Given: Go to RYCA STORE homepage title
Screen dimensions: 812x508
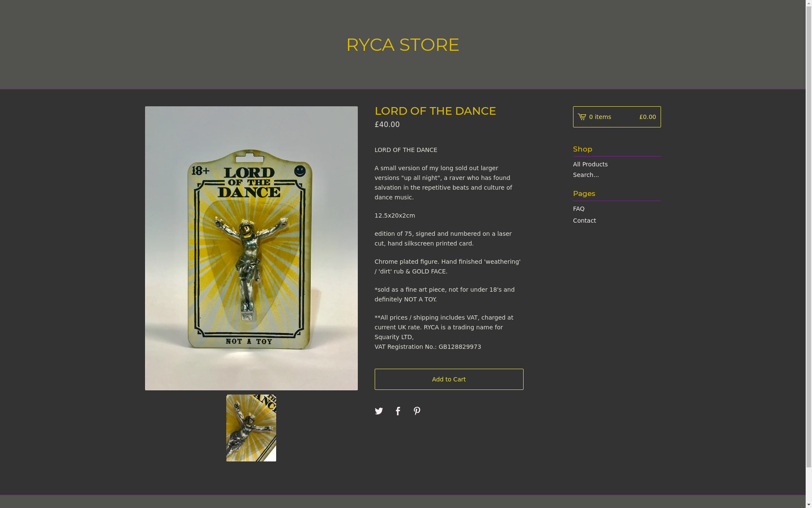Looking at the screenshot, I should (403, 44).
